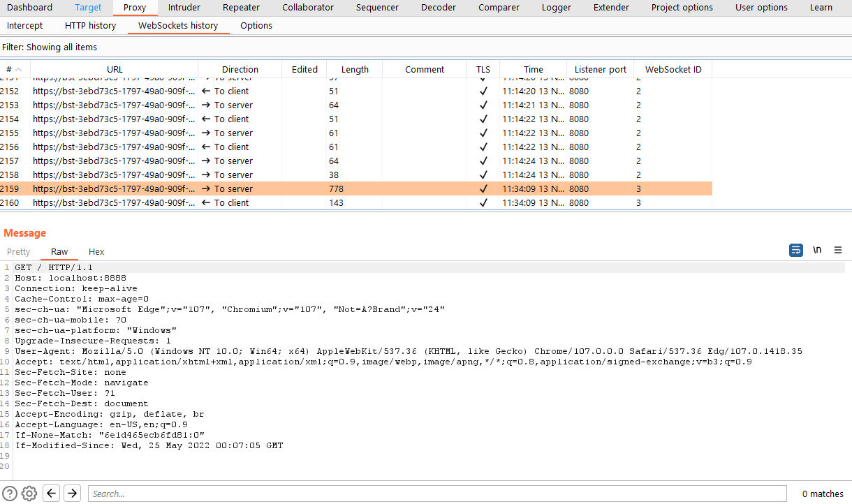Click the If-None-Match header line
852x504 pixels.
110,435
